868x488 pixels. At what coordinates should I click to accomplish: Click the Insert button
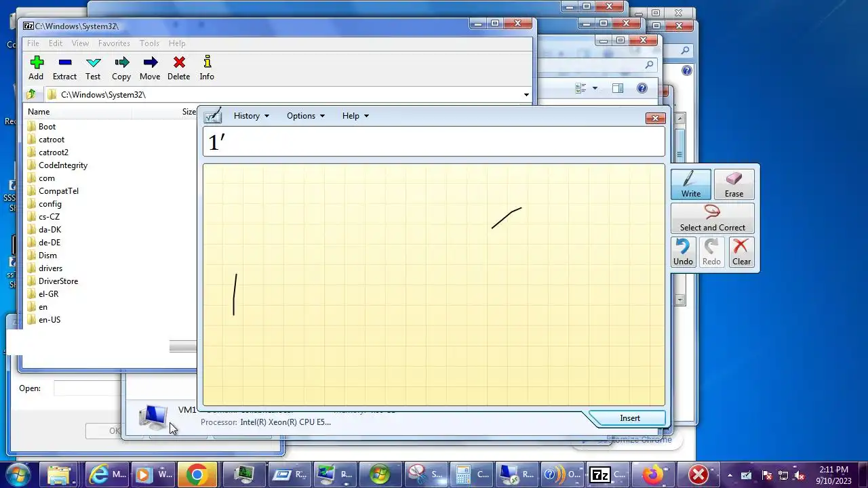coord(629,418)
